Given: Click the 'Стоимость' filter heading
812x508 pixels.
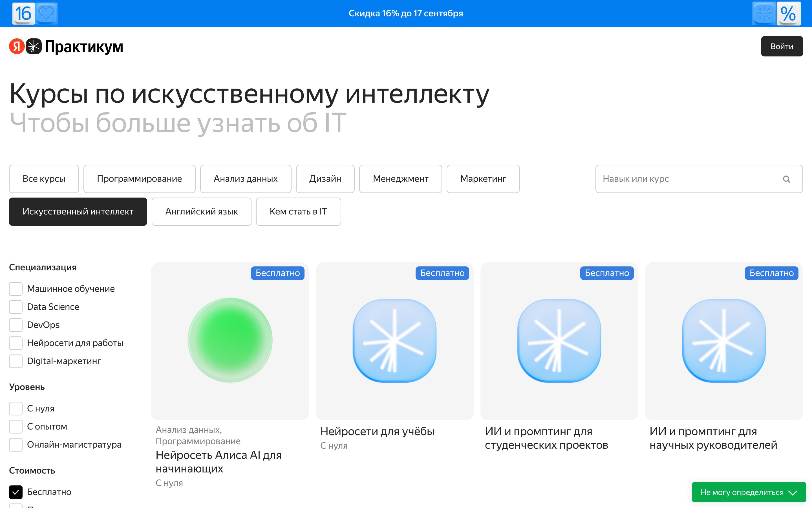Looking at the screenshot, I should click(32, 471).
